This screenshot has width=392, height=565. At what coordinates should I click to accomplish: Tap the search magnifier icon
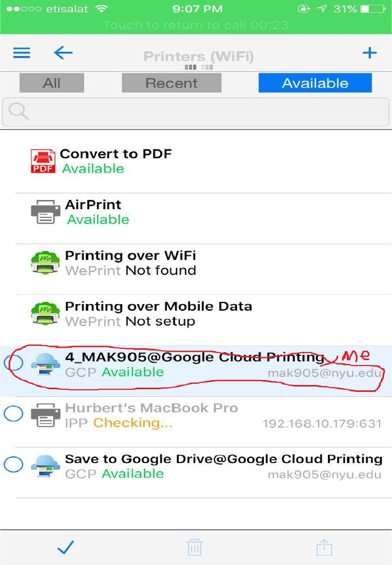(x=18, y=111)
